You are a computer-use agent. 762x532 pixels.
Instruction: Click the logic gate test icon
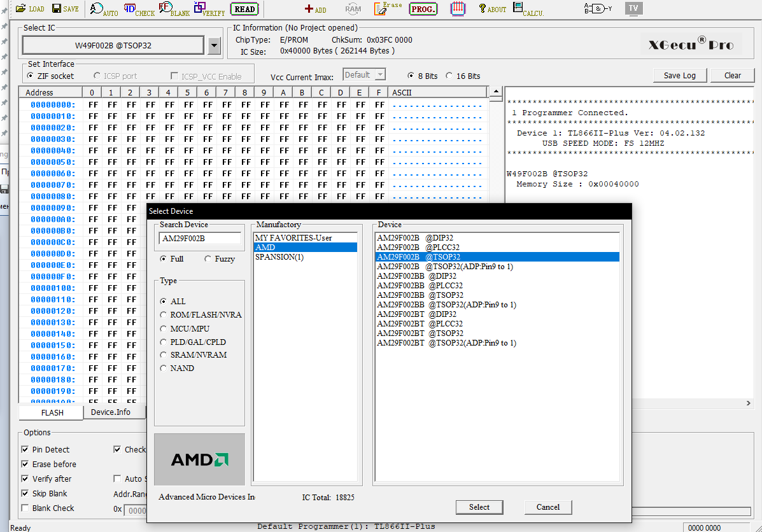point(598,9)
